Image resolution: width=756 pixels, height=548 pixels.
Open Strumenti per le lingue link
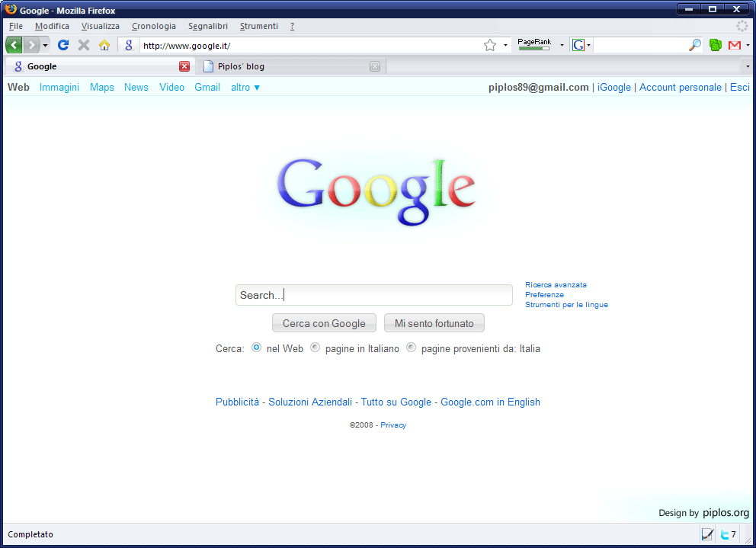[x=566, y=305]
